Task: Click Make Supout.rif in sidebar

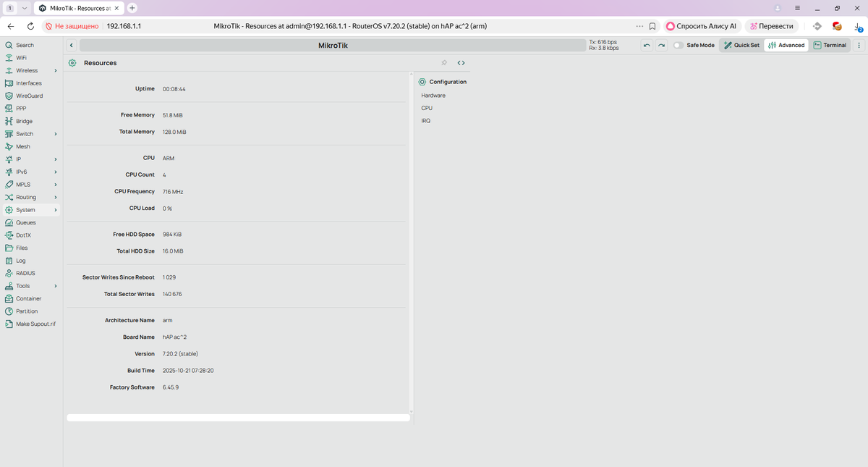Action: pos(35,324)
